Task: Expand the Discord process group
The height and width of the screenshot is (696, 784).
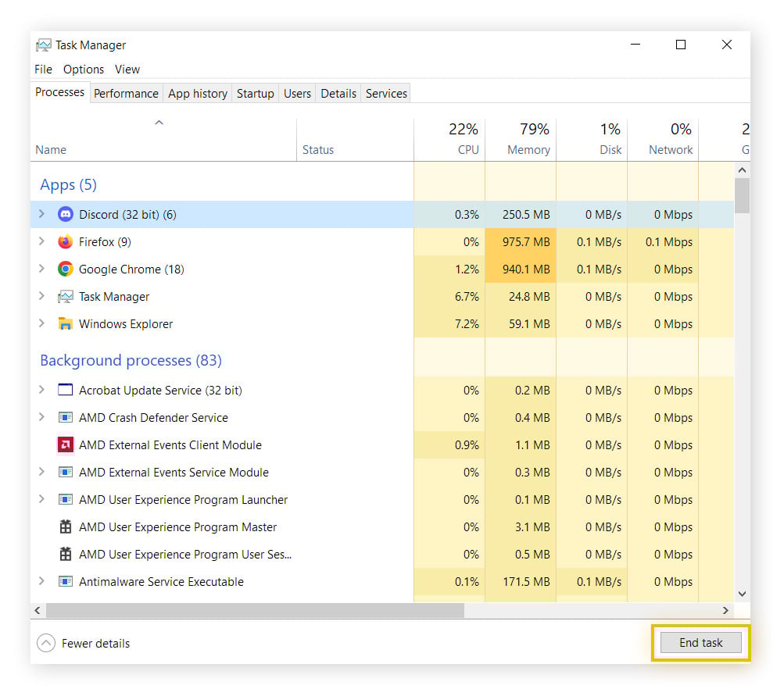Action: tap(41, 214)
